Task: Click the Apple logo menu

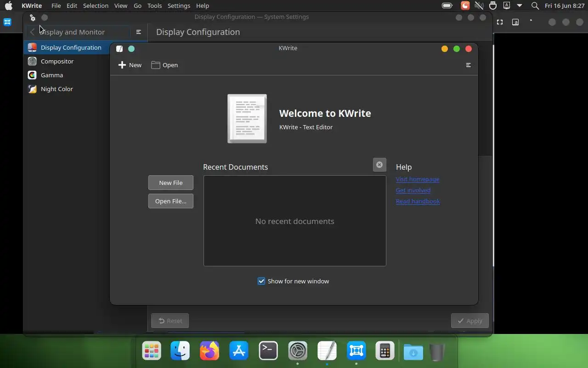Action: tap(9, 6)
